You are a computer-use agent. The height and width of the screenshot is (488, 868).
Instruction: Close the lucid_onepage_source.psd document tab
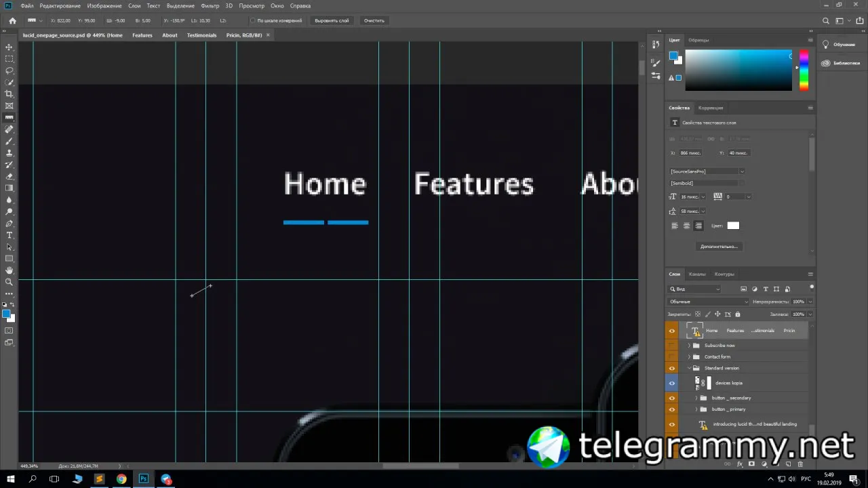(268, 35)
